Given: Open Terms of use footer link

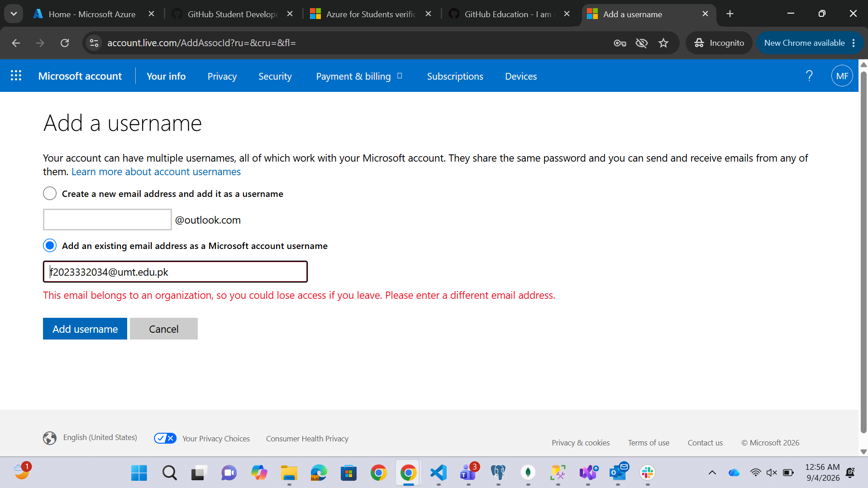Looking at the screenshot, I should click(x=649, y=443).
